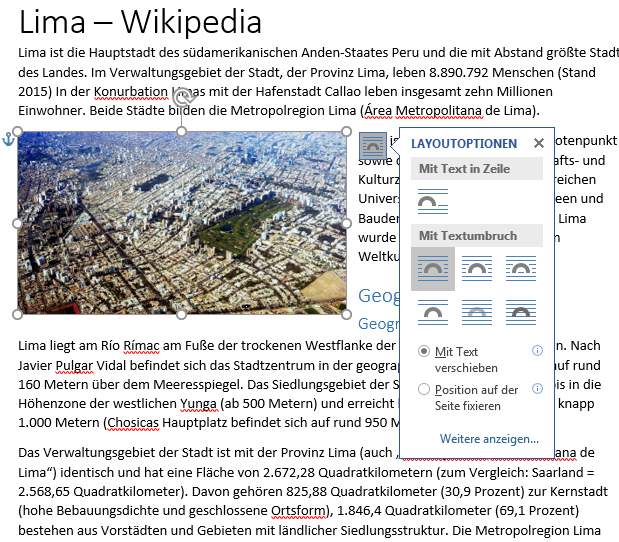Click the 'Mit Textumbruch' section header
This screenshot has height=542, width=619.
477,236
